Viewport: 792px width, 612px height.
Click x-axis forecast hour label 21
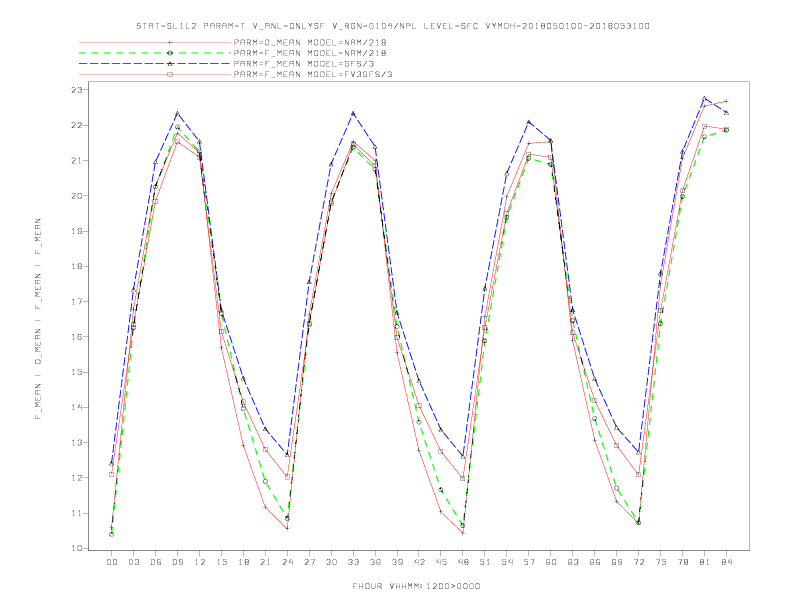click(265, 562)
